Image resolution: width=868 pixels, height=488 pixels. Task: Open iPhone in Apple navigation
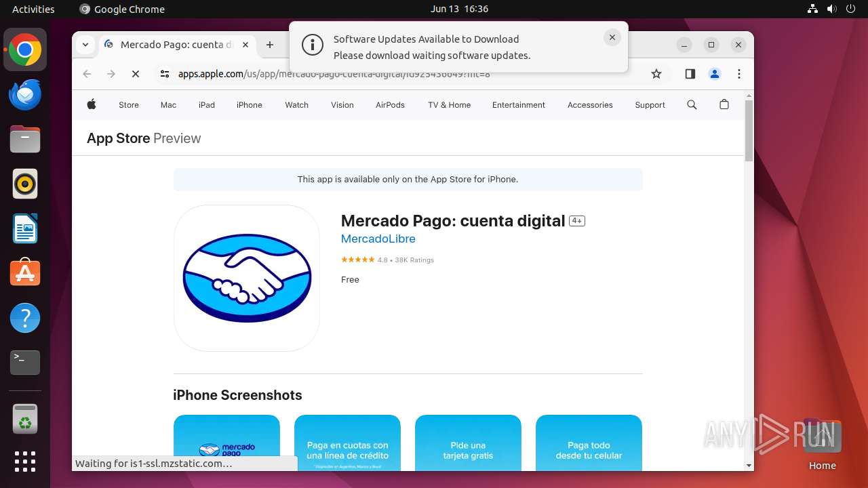click(x=250, y=105)
